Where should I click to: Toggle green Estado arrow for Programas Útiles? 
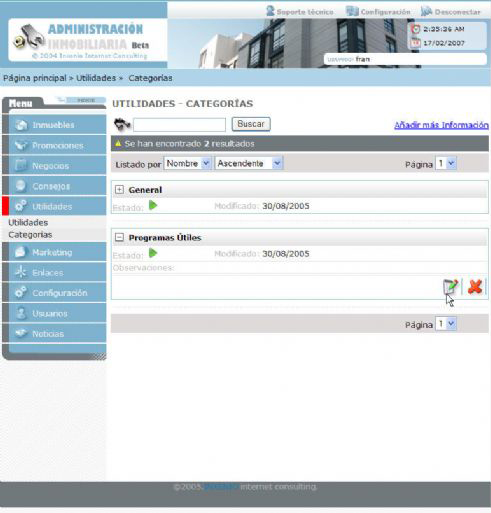(153, 253)
